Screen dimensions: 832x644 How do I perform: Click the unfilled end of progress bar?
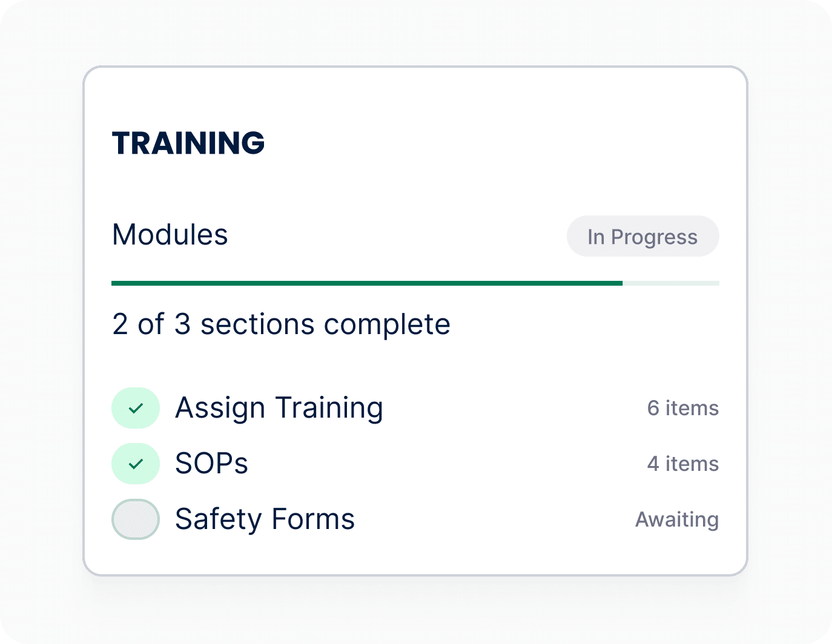[671, 283]
